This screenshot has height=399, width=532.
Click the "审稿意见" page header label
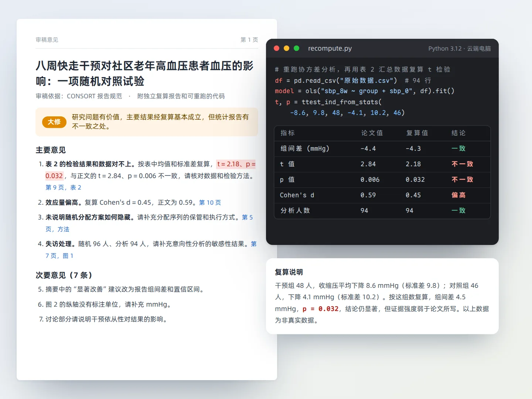(47, 40)
